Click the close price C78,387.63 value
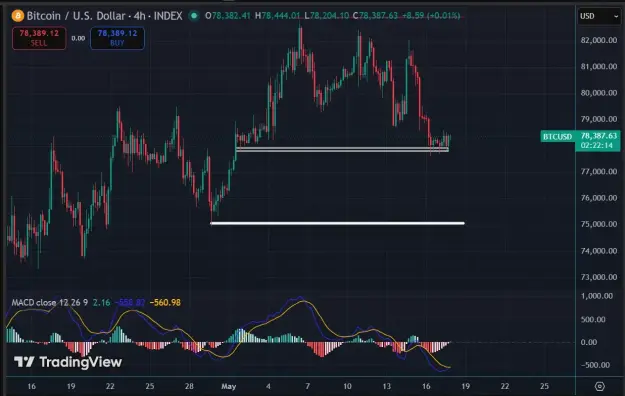625x396 pixels. pyautogui.click(x=375, y=16)
